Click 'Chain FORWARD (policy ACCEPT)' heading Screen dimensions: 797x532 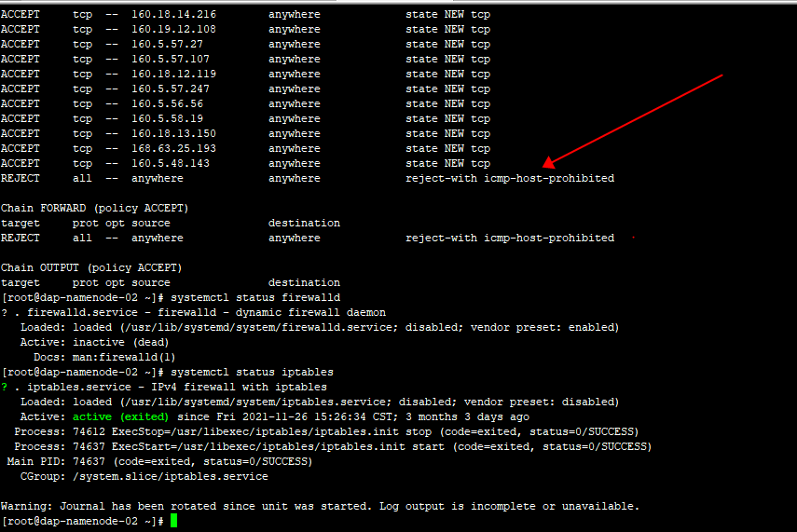click(94, 208)
